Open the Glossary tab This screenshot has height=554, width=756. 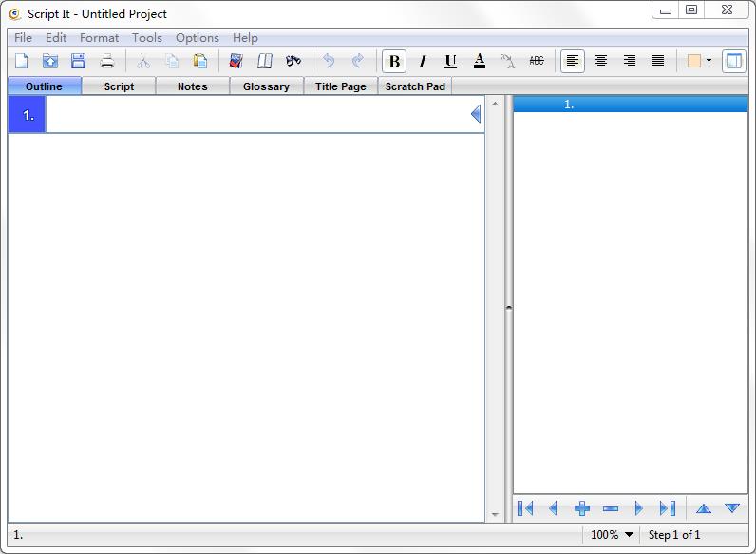(x=266, y=86)
